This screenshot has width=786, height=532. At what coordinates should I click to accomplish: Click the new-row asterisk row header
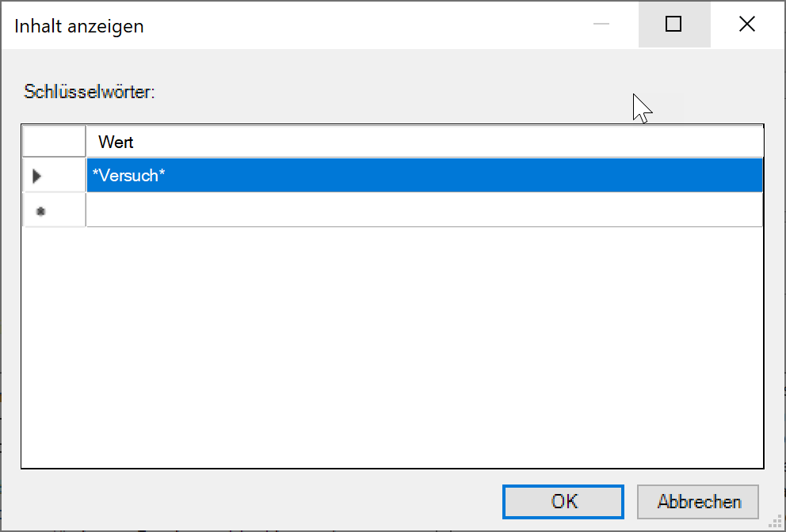point(54,210)
